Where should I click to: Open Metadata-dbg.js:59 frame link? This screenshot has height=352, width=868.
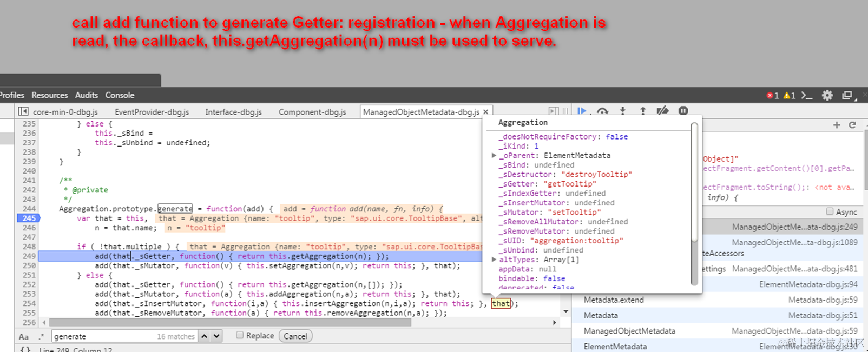coord(823,300)
